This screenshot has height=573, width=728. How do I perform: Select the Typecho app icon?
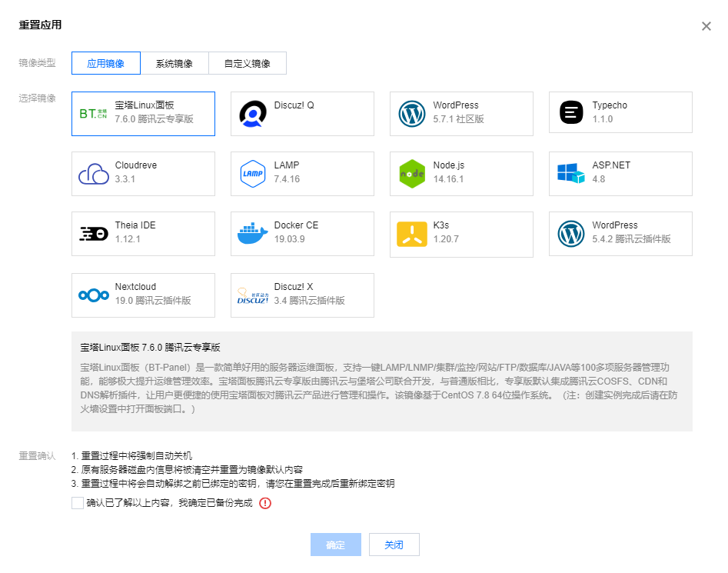[x=571, y=114]
